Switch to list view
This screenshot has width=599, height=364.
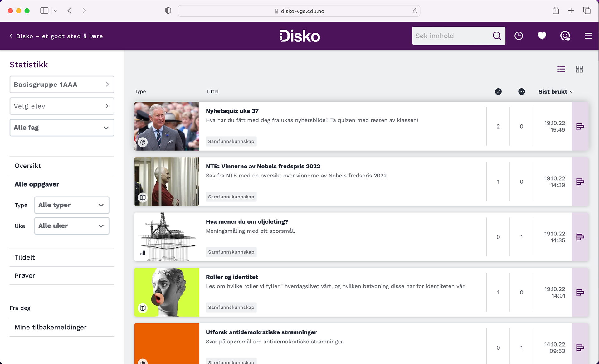[561, 69]
